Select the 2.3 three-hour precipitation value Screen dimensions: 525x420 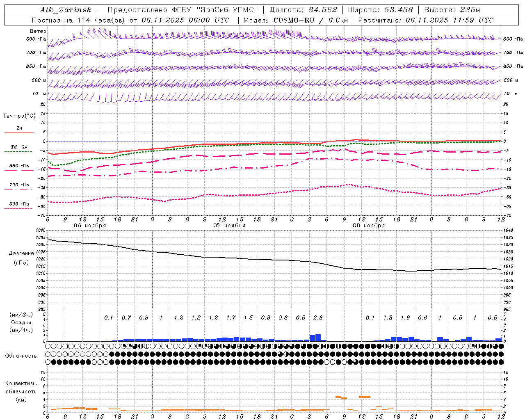pos(318,317)
